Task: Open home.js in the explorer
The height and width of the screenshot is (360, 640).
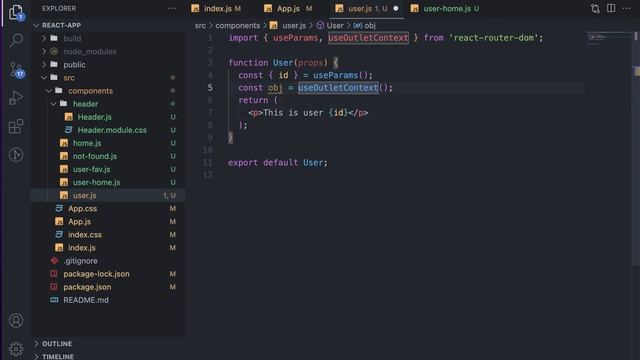Action: [x=87, y=143]
